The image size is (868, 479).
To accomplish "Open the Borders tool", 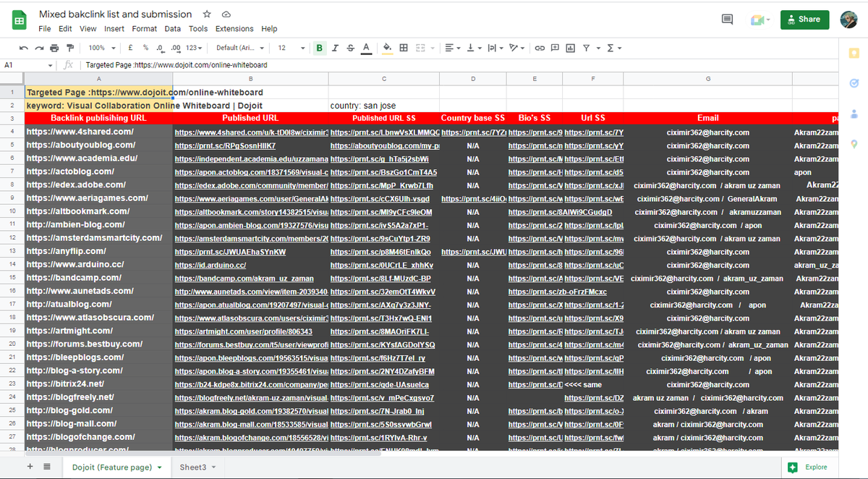I will pyautogui.click(x=403, y=48).
